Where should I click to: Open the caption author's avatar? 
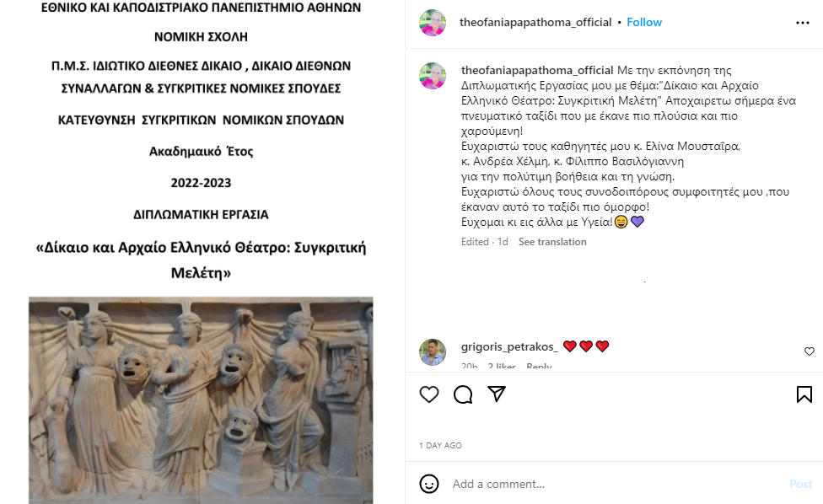433,76
